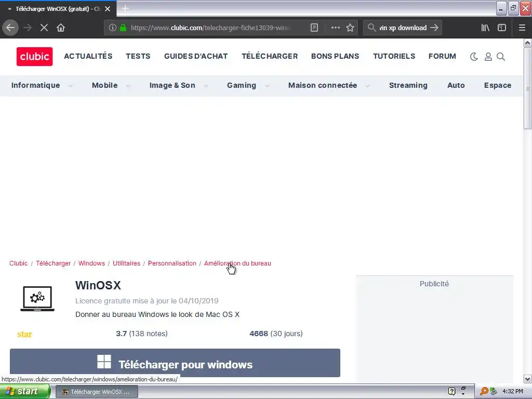Click the WinOSX title heading
532x399 pixels.
coord(98,285)
